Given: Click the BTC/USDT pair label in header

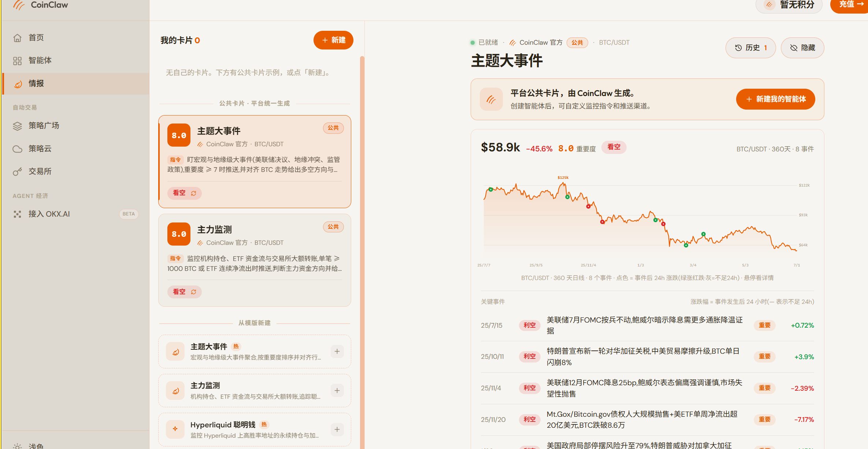Looking at the screenshot, I should (x=614, y=43).
